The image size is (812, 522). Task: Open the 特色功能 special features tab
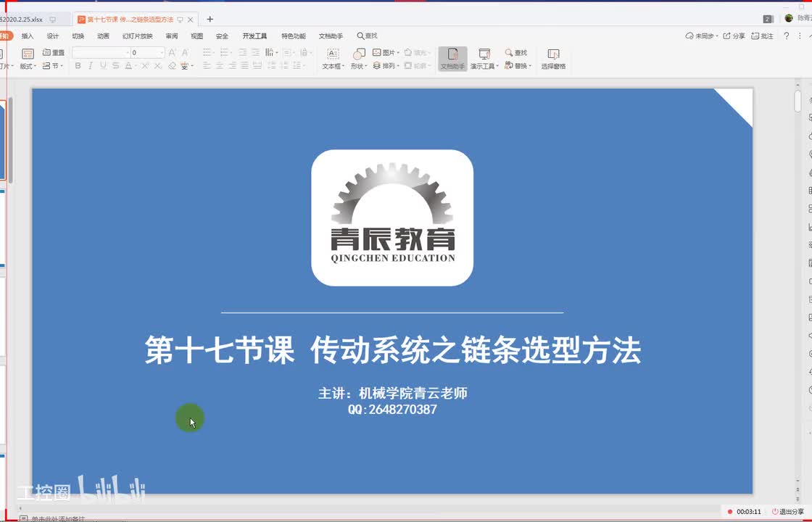(293, 36)
